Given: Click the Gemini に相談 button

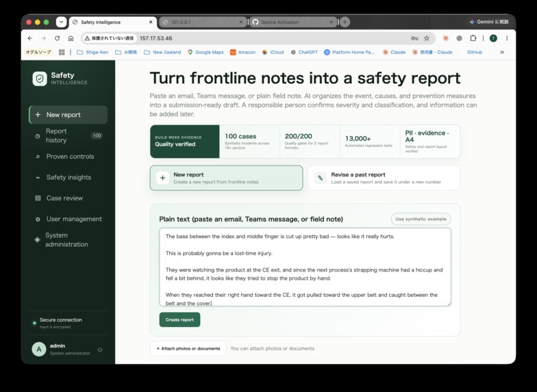Looking at the screenshot, I should tap(489, 22).
